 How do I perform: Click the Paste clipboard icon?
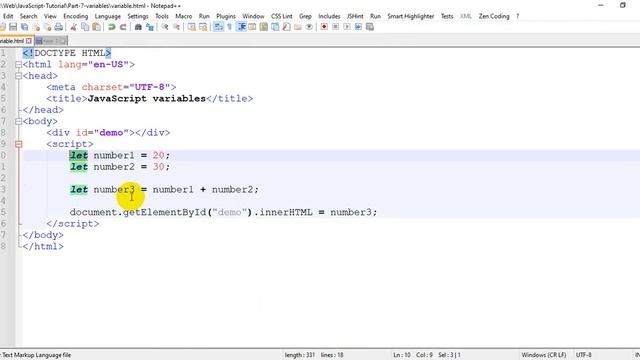(96, 27)
